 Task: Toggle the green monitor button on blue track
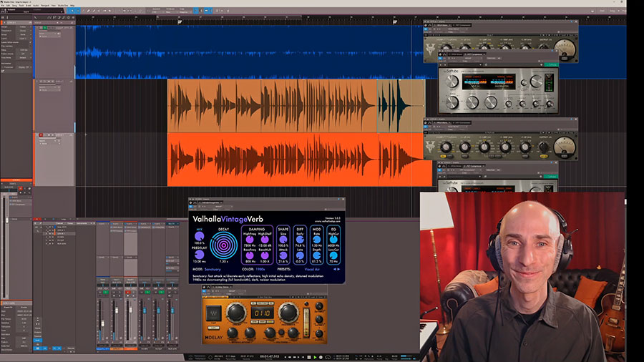[x=46, y=28]
